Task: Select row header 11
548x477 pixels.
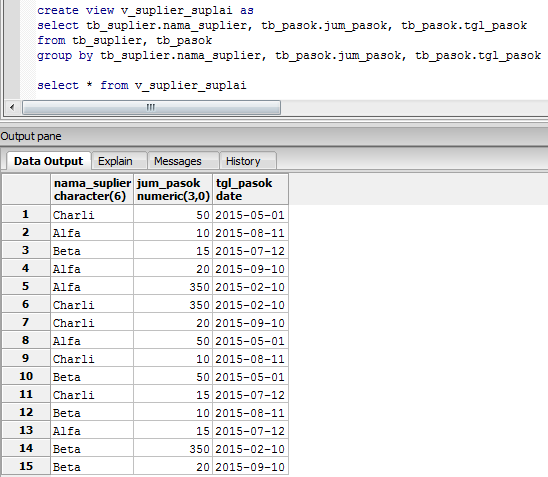Action: 26,394
